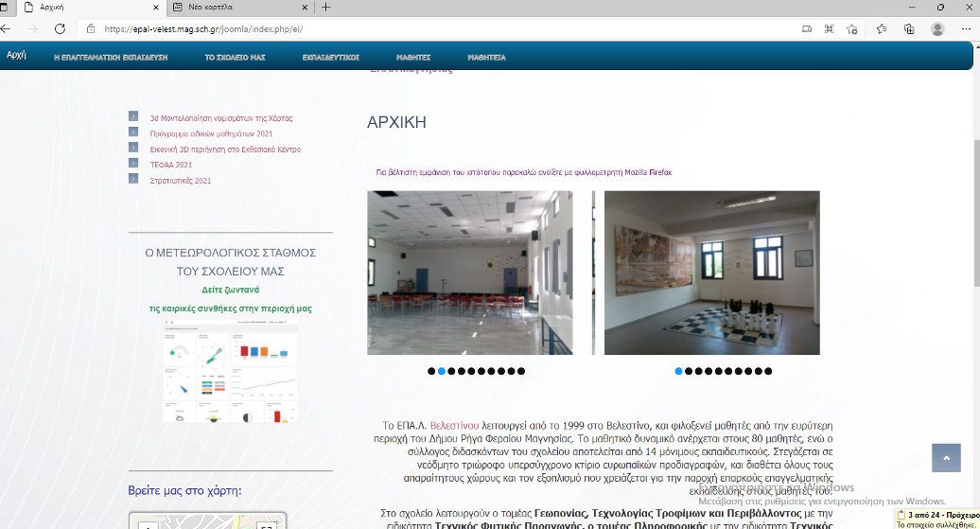Open the Collections panel
This screenshot has height=529, width=980.
click(x=909, y=28)
